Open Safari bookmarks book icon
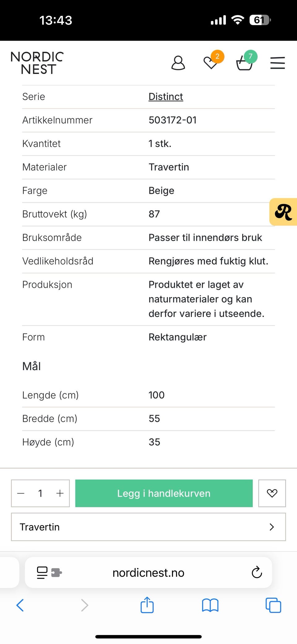Viewport: 297px width, 644px height. [210, 605]
